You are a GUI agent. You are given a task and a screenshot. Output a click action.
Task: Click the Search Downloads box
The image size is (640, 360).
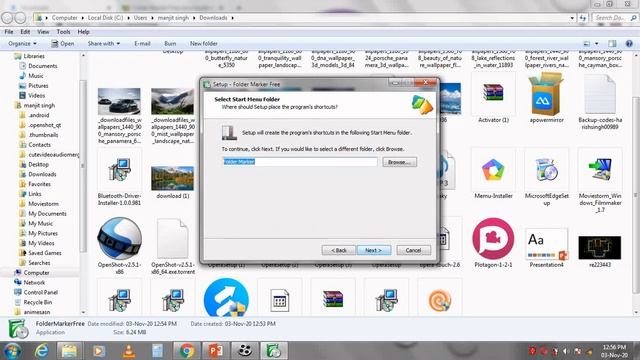point(614,18)
